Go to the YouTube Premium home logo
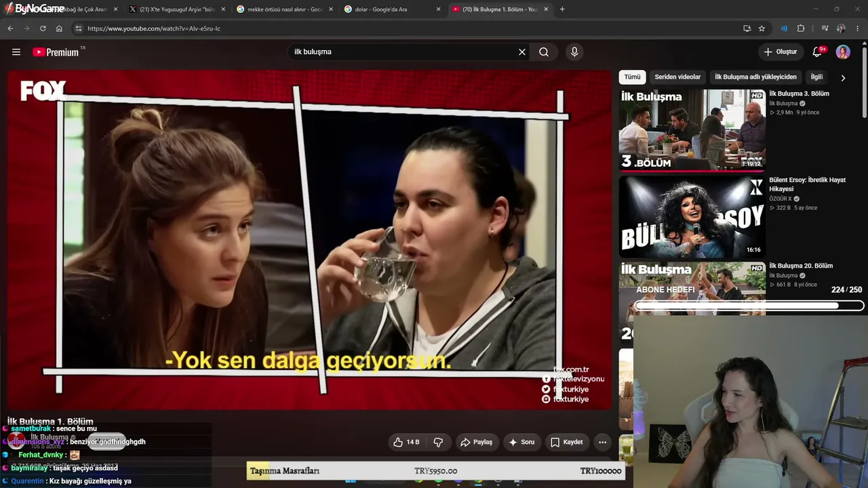The image size is (868, 488). tap(56, 52)
